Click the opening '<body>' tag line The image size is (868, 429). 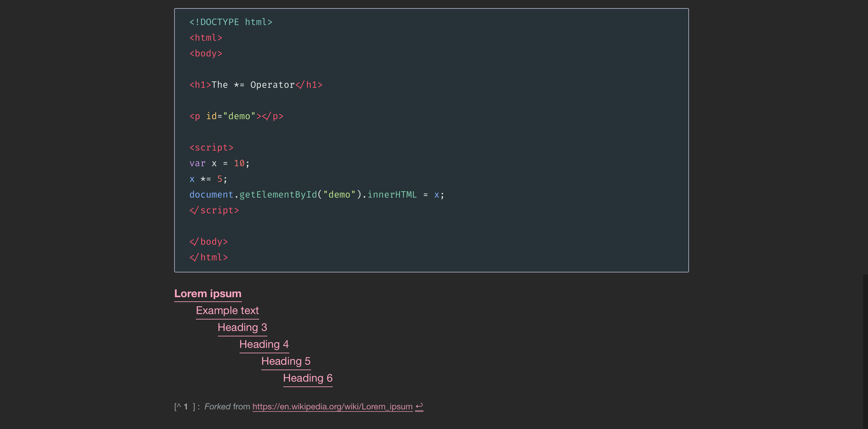pos(206,53)
